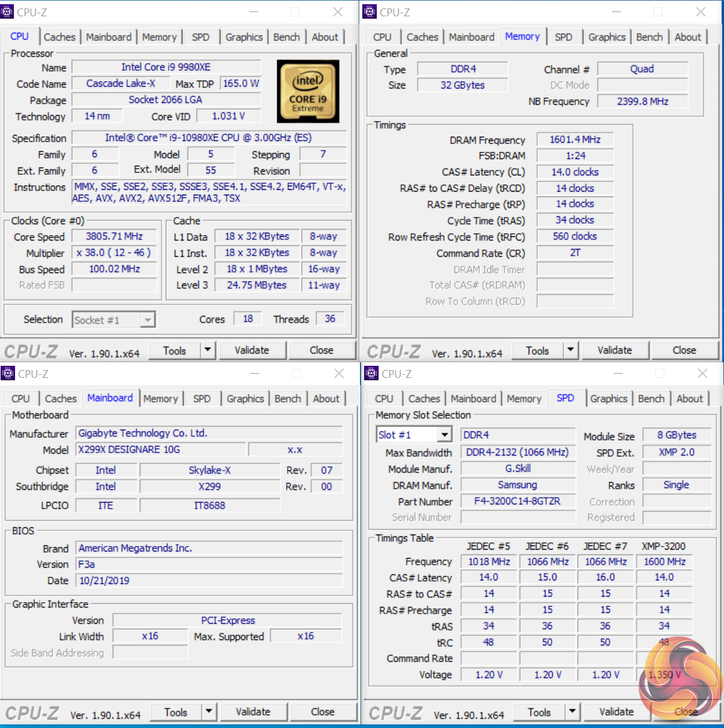Image resolution: width=724 pixels, height=728 pixels.
Task: Click the Specification i9-10980XE CPU field
Action: click(x=209, y=138)
